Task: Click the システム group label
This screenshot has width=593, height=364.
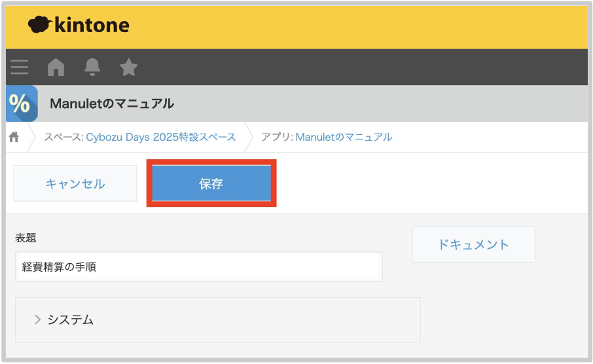Action: (x=70, y=319)
